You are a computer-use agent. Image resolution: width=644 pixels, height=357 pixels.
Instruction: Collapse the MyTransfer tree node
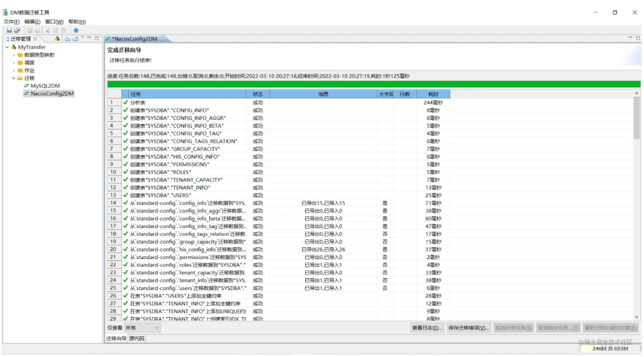coord(7,47)
